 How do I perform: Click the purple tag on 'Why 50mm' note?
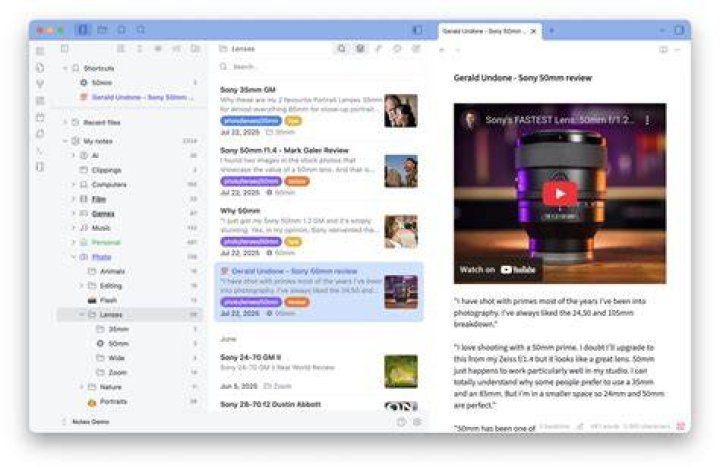point(251,241)
